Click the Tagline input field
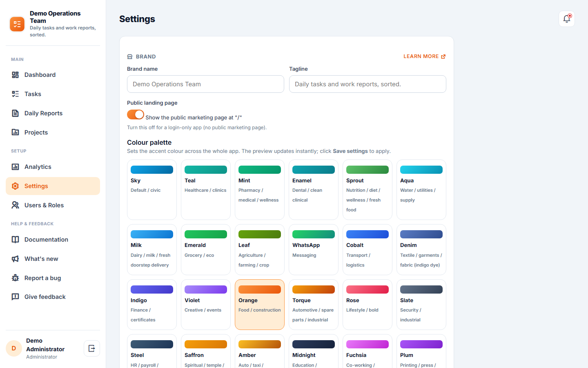 coord(367,84)
